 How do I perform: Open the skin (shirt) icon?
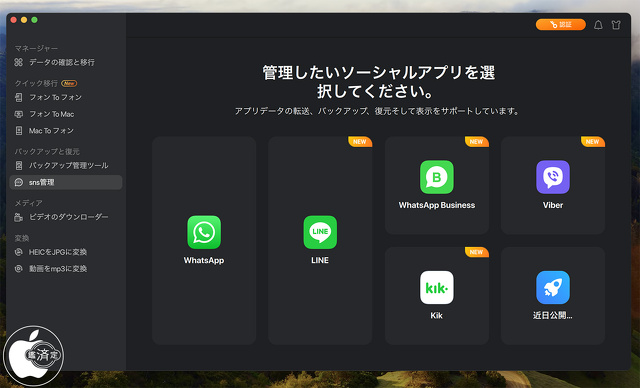(616, 25)
